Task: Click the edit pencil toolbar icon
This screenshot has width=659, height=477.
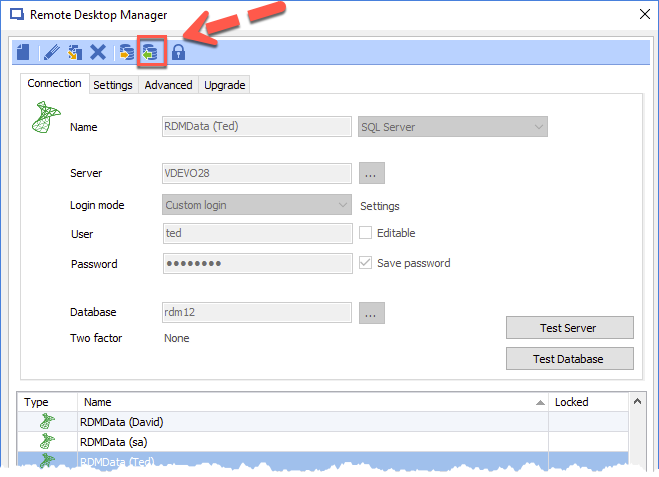Action: (x=51, y=52)
